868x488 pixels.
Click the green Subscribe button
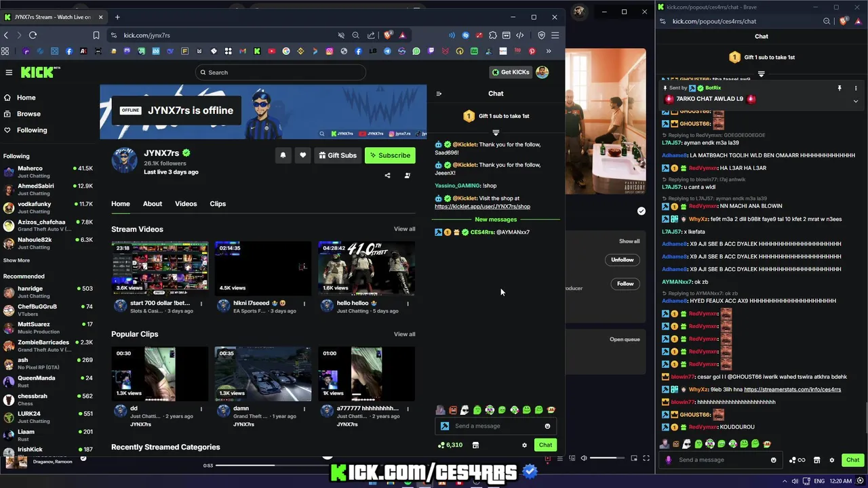pyautogui.click(x=390, y=155)
